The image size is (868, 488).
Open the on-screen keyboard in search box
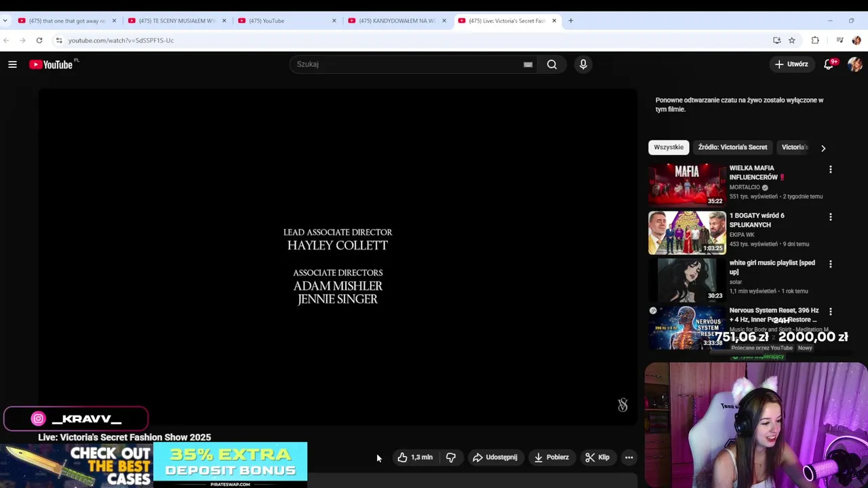coord(528,64)
